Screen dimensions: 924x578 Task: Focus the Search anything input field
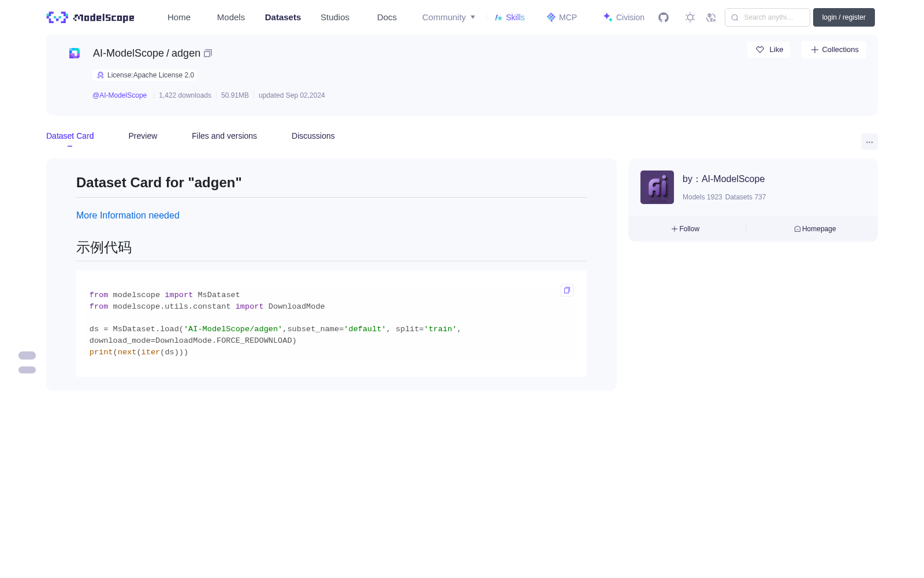tap(767, 17)
